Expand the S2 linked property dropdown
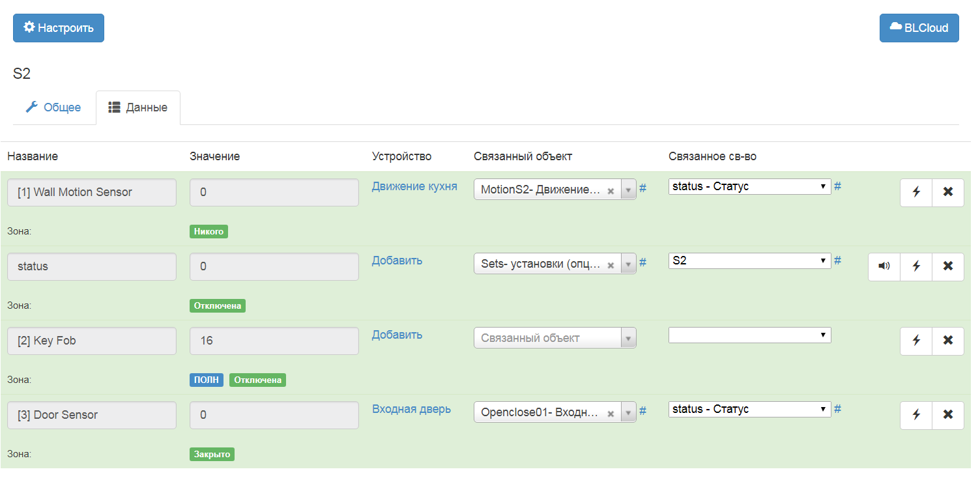The height and width of the screenshot is (480, 980). pos(749,261)
